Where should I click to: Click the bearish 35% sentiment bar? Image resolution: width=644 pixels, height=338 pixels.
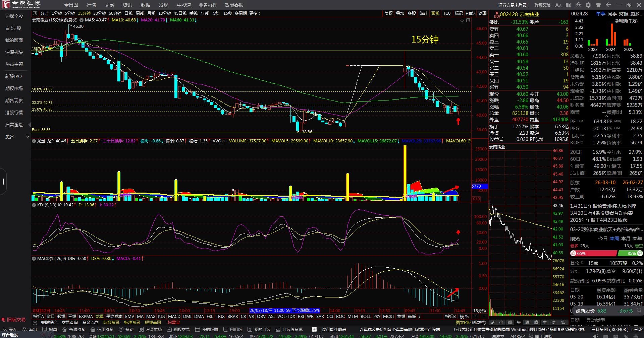click(x=630, y=254)
